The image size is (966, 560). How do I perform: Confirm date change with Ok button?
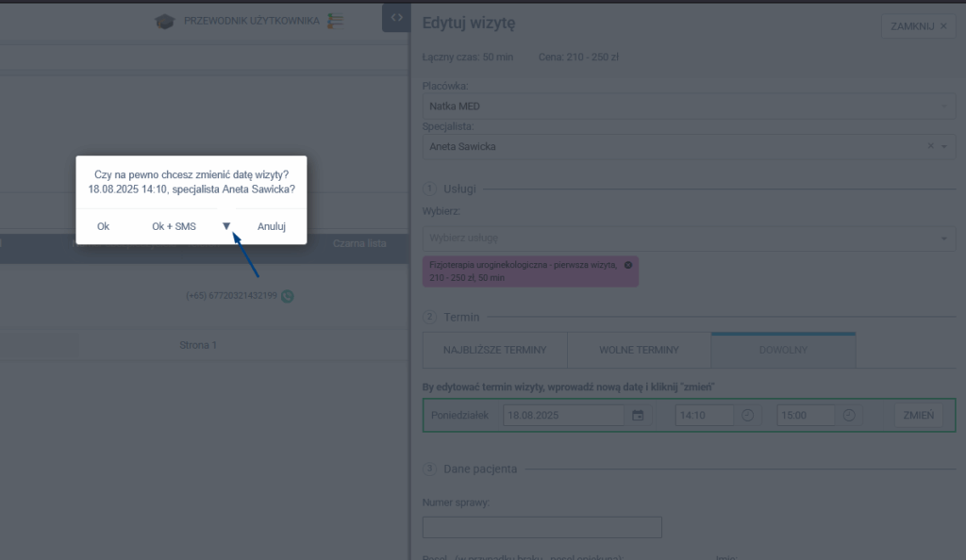103,226
